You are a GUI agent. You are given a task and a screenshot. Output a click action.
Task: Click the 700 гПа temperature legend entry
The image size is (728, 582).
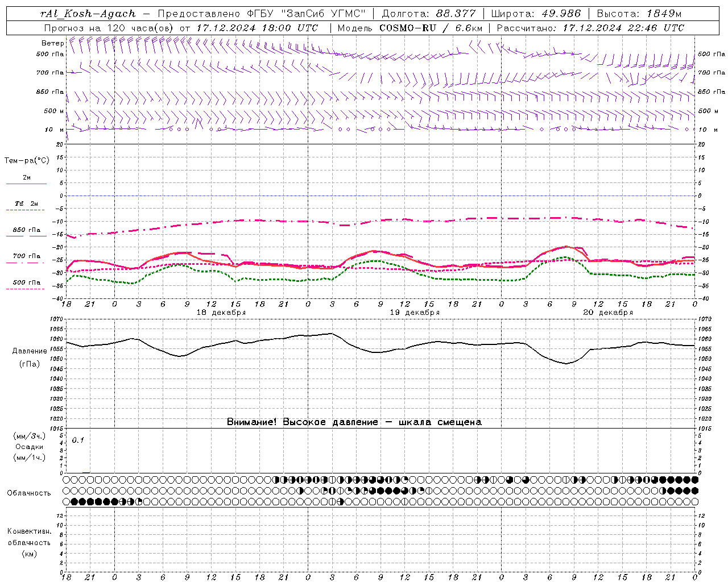pyautogui.click(x=26, y=256)
